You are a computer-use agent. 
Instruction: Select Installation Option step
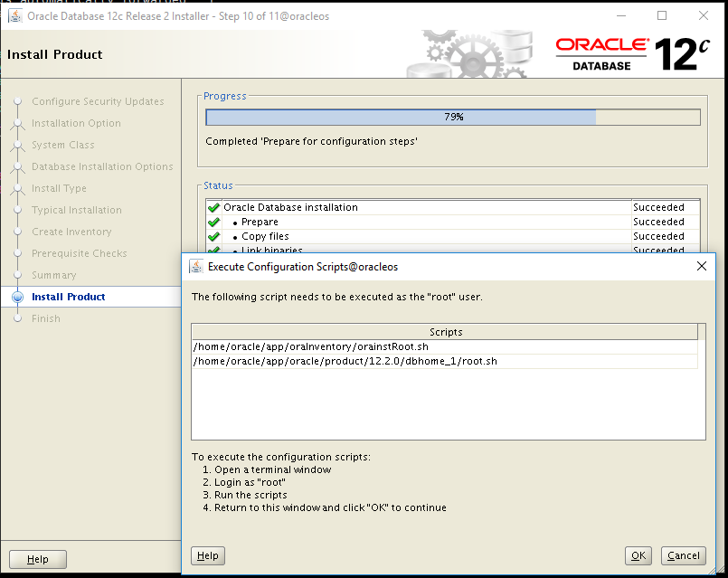pyautogui.click(x=76, y=123)
